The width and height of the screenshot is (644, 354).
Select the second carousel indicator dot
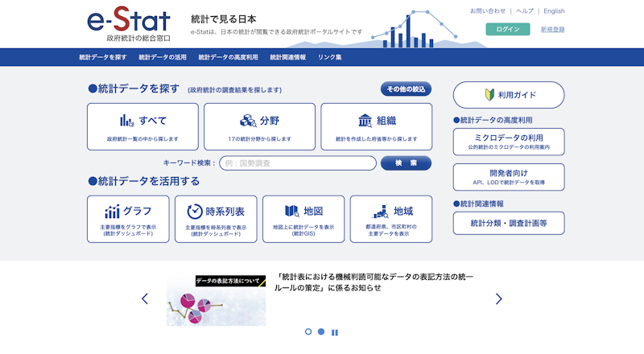click(x=321, y=331)
